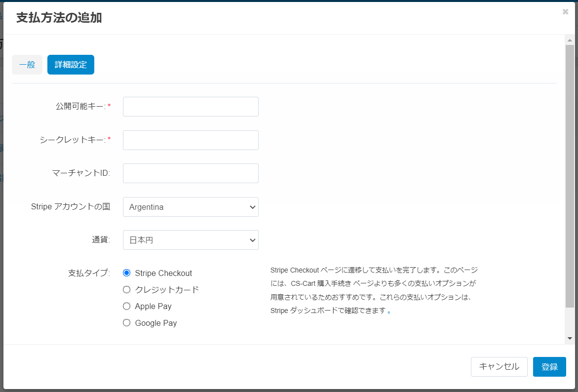The image size is (578, 392).
Task: Choose クレジットカード as payment type
Action: click(126, 290)
